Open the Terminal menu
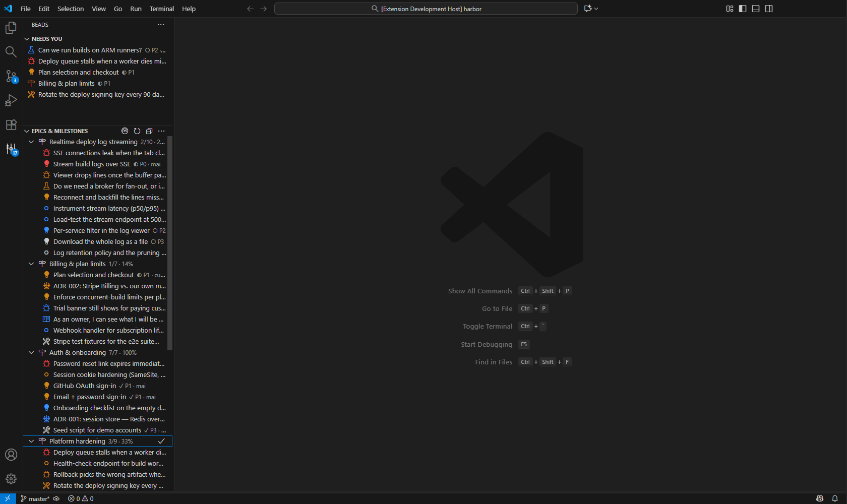Image resolution: width=847 pixels, height=504 pixels. (x=162, y=9)
